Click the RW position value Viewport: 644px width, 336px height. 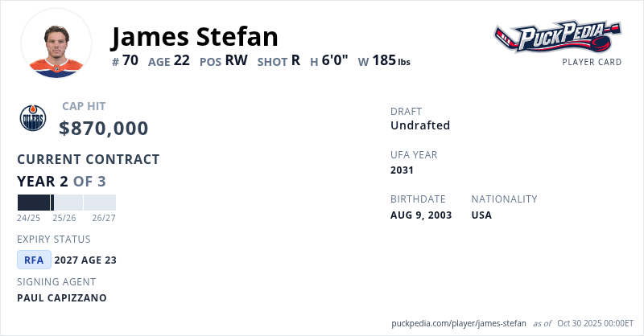pyautogui.click(x=236, y=60)
